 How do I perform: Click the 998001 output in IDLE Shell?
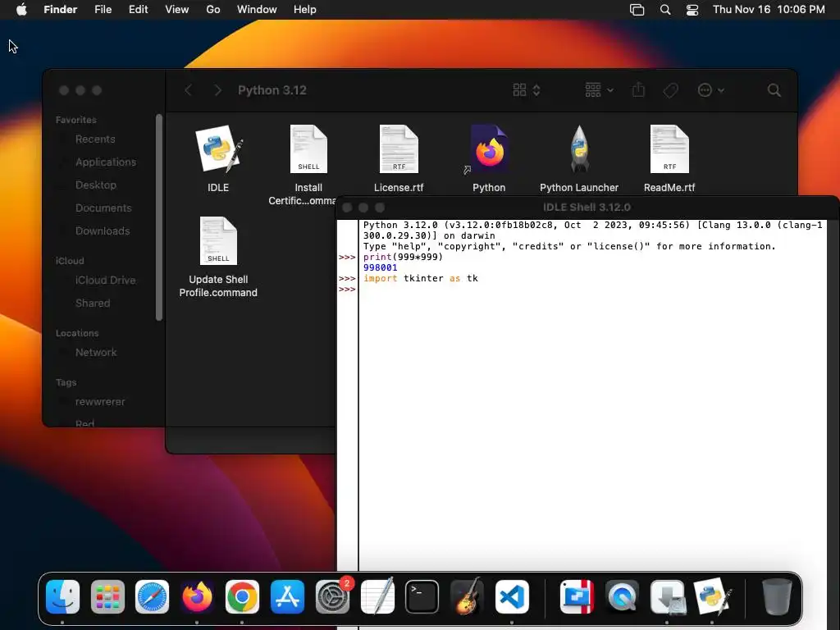[x=381, y=268]
